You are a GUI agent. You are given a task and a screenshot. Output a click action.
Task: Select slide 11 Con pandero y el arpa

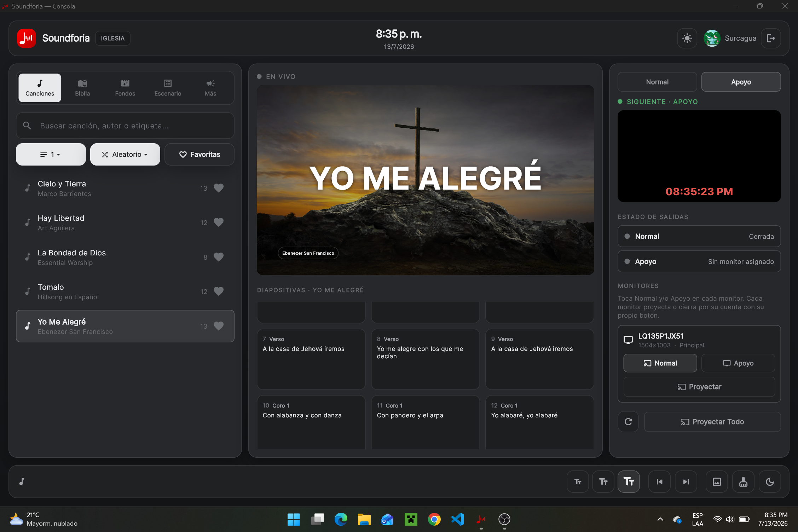click(425, 423)
